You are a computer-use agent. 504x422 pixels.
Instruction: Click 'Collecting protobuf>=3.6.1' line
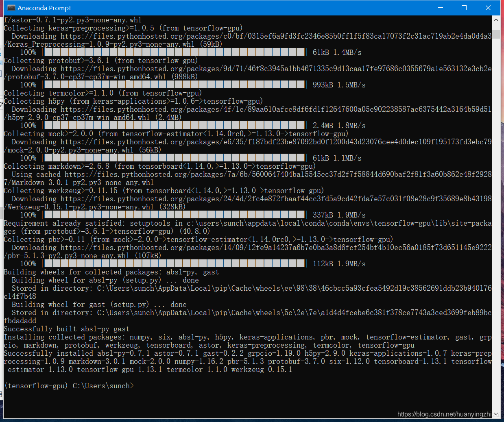101,61
